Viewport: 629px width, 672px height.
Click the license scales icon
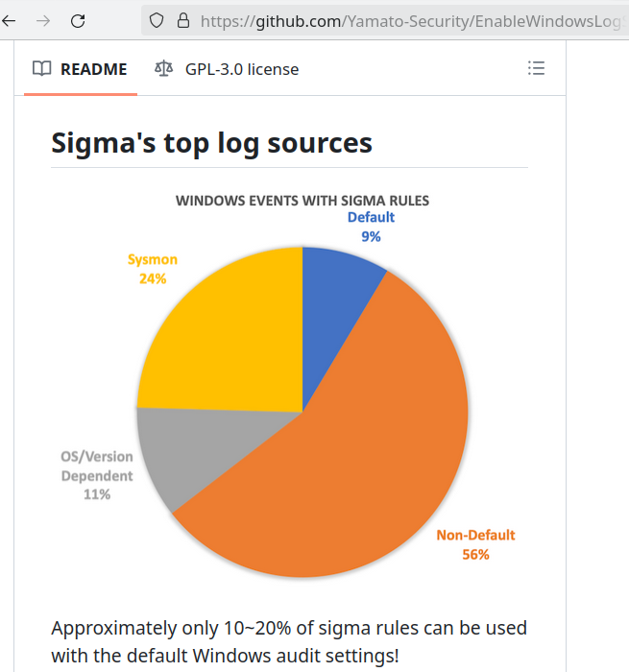[x=164, y=68]
